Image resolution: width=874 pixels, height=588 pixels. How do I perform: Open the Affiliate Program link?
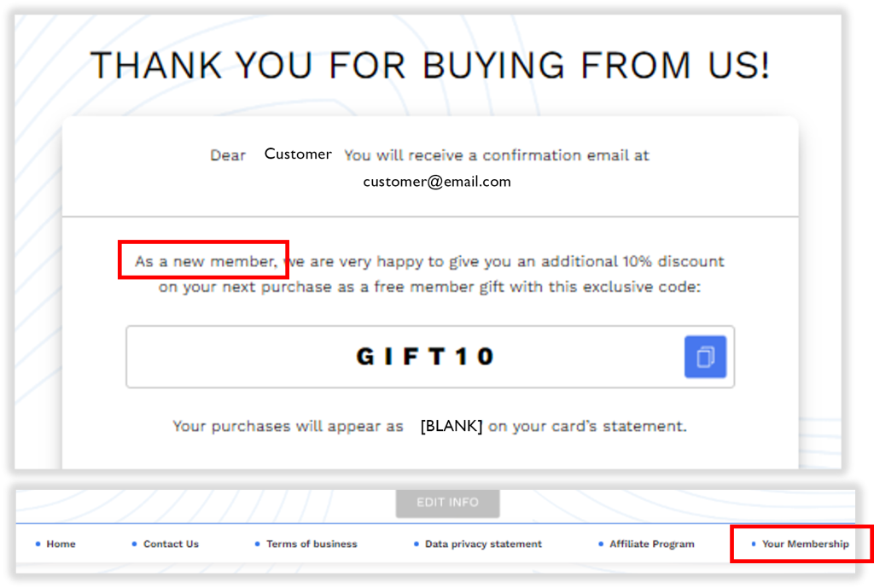pyautogui.click(x=651, y=544)
